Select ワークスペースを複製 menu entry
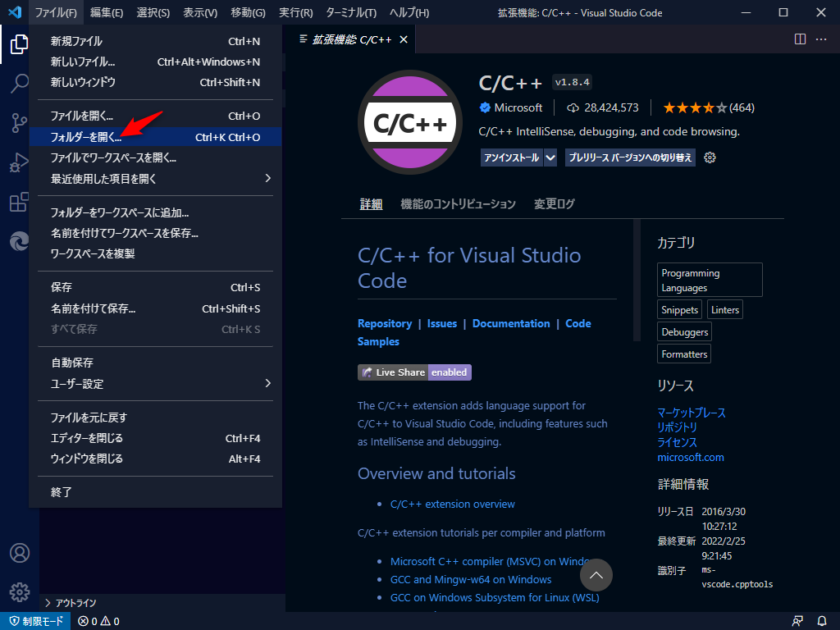The width and height of the screenshot is (840, 630). pyautogui.click(x=155, y=254)
